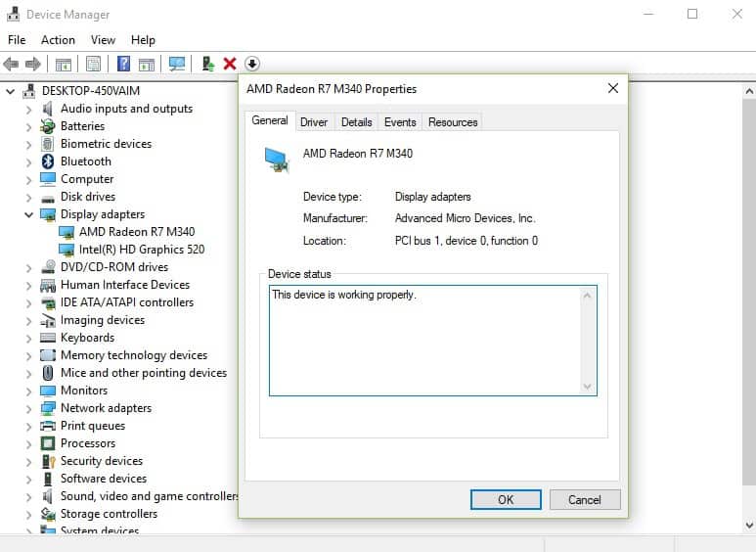
Task: Click the Human Interface Devices icon
Action: point(48,285)
